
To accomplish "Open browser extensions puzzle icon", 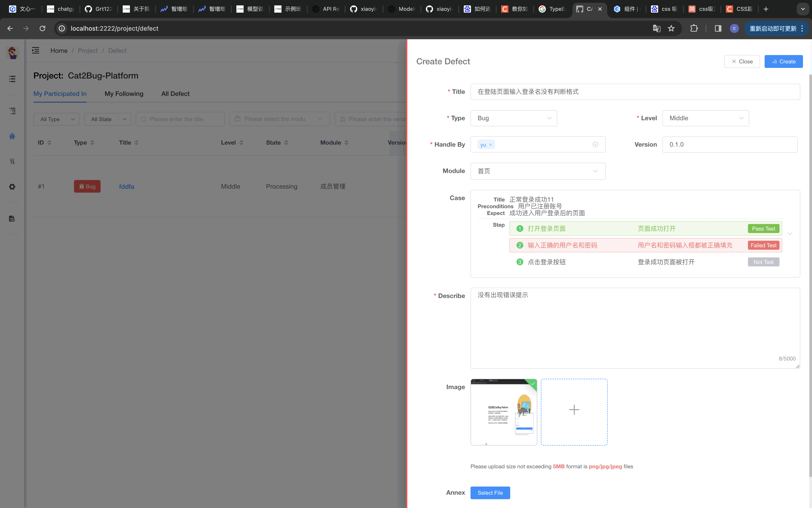I will point(694,28).
